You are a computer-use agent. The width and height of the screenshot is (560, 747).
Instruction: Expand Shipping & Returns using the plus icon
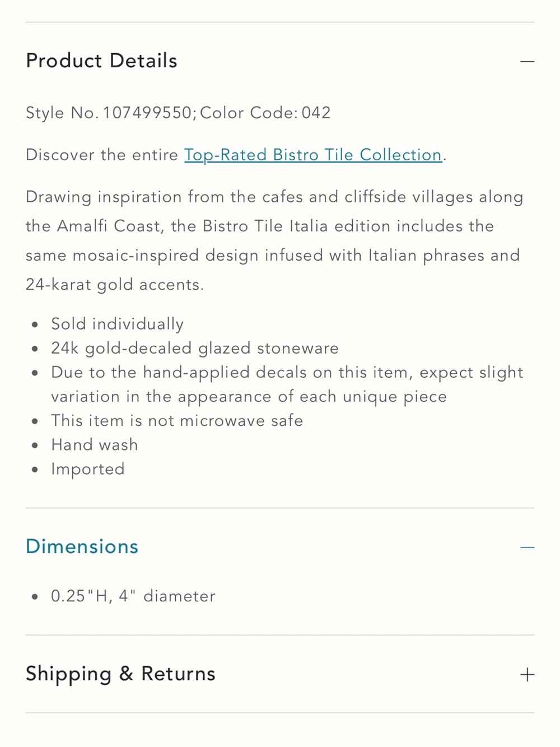(527, 674)
